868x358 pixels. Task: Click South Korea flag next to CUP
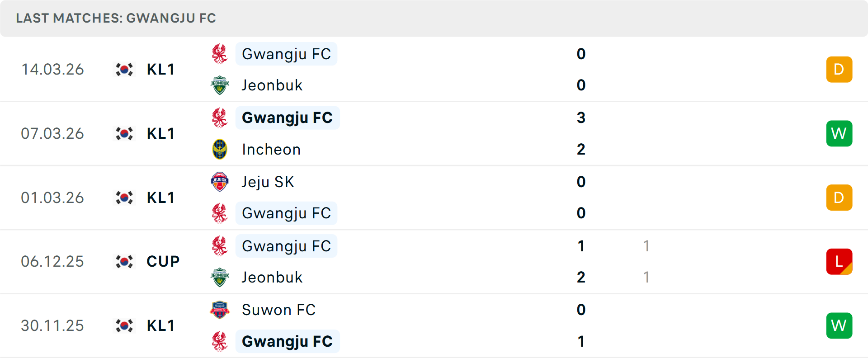124,261
